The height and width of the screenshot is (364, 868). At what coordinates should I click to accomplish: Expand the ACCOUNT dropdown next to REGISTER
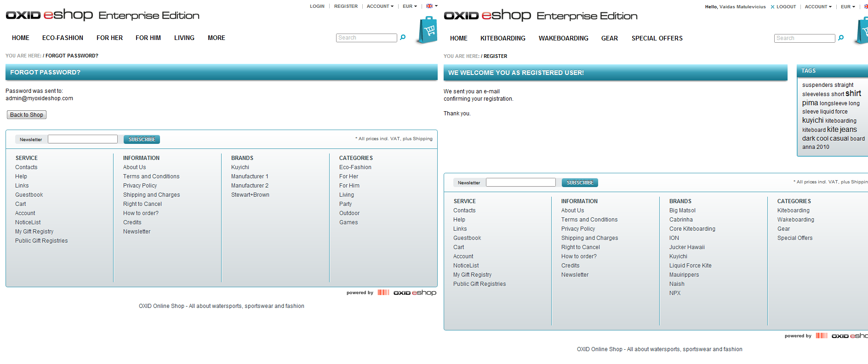pos(380,6)
